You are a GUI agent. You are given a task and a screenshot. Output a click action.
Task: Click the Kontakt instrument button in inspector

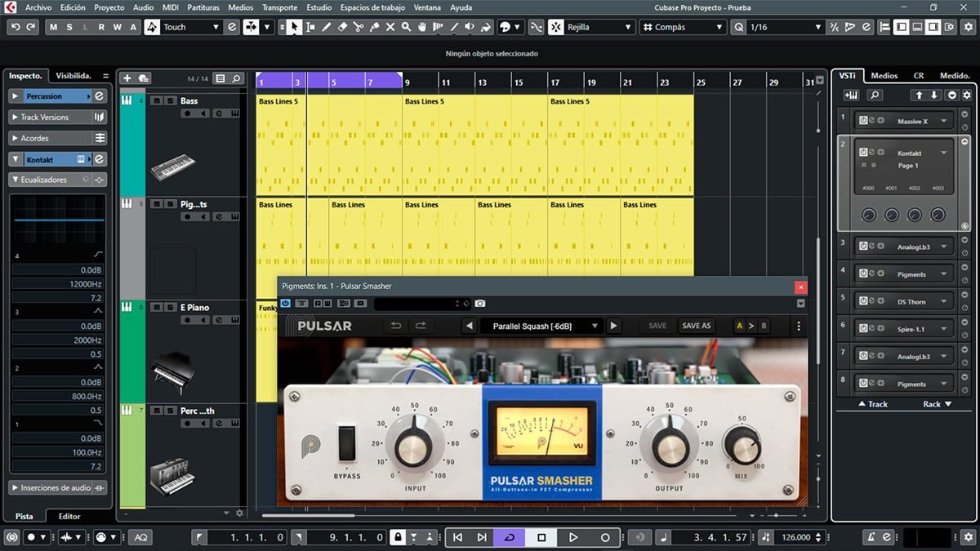49,159
